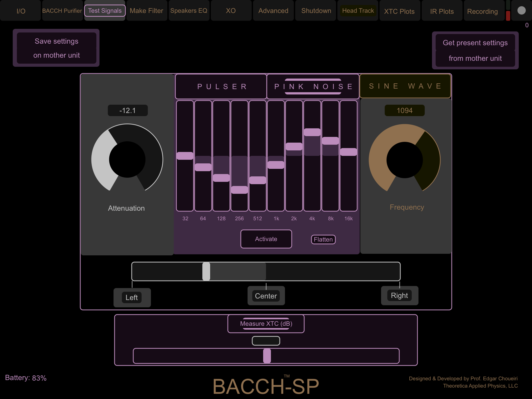Click the 1k EQ band slider handle
The height and width of the screenshot is (399, 532).
(x=276, y=165)
